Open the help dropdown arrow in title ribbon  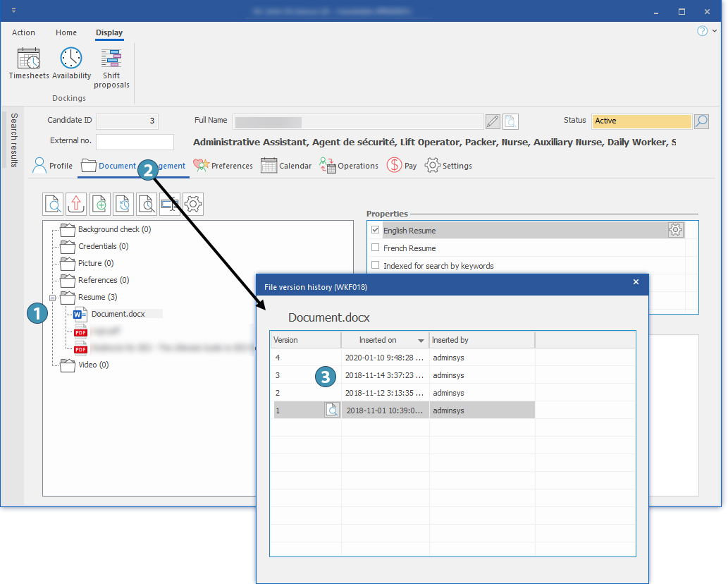715,31
